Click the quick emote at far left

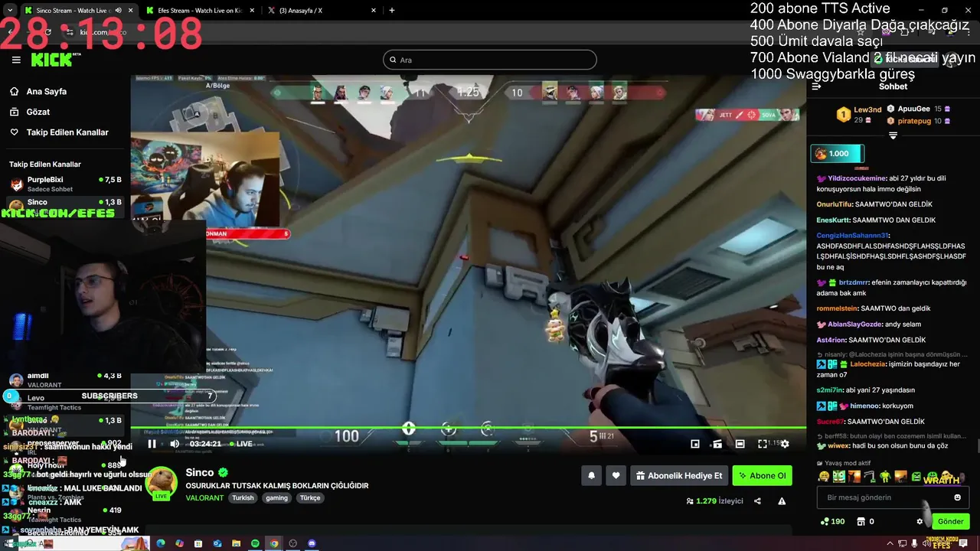coord(824,476)
